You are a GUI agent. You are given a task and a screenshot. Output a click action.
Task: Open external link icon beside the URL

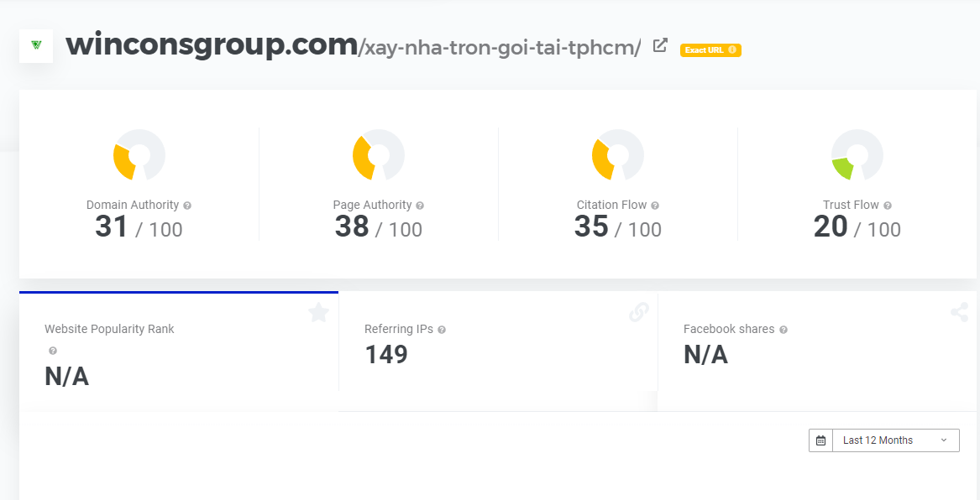(660, 45)
